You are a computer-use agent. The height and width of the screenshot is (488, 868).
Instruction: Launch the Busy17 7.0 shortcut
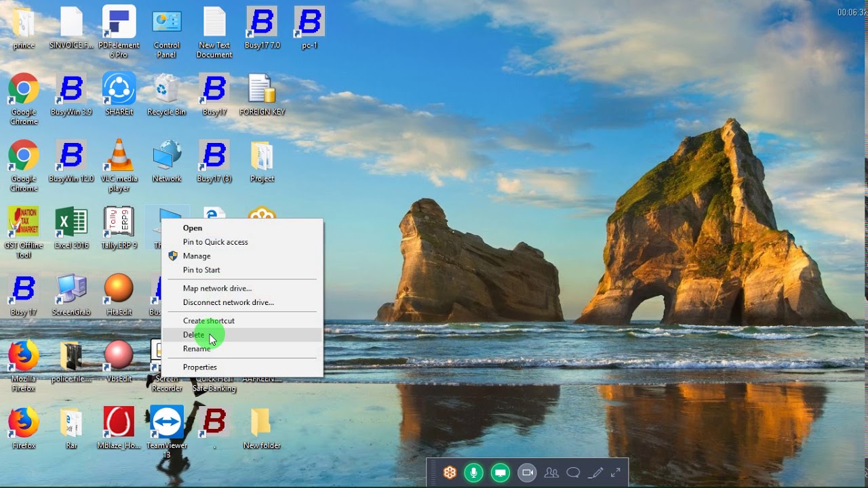[x=262, y=28]
